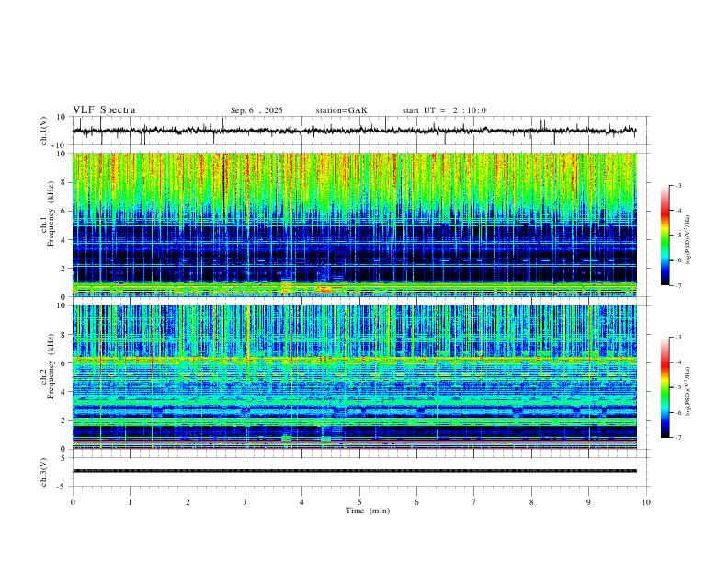Click the "5" tick on ch.3(V) axis

click(x=63, y=458)
